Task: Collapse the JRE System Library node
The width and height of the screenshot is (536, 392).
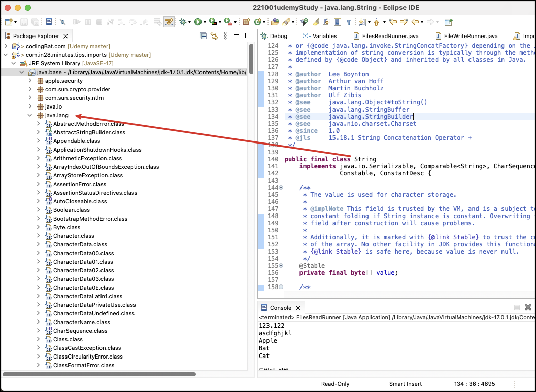Action: [x=14, y=63]
